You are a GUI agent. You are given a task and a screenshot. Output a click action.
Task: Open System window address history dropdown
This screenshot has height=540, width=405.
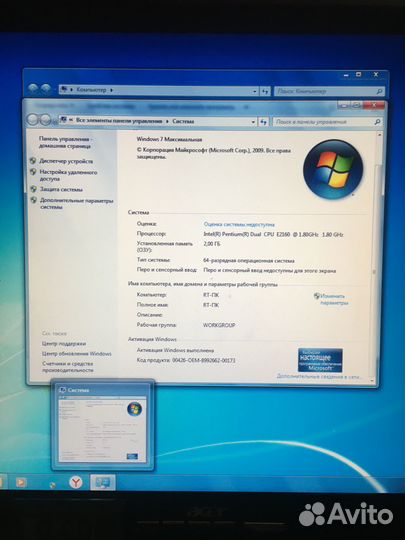[253, 122]
